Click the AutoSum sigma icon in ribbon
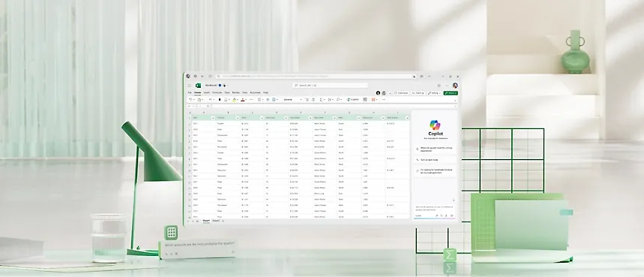This screenshot has width=644, height=277. click(x=321, y=99)
